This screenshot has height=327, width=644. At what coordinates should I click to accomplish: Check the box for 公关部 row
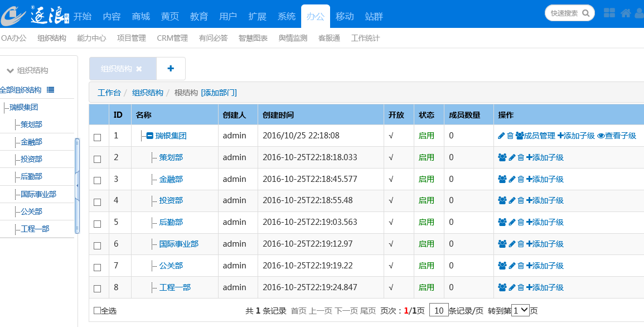[x=98, y=267]
